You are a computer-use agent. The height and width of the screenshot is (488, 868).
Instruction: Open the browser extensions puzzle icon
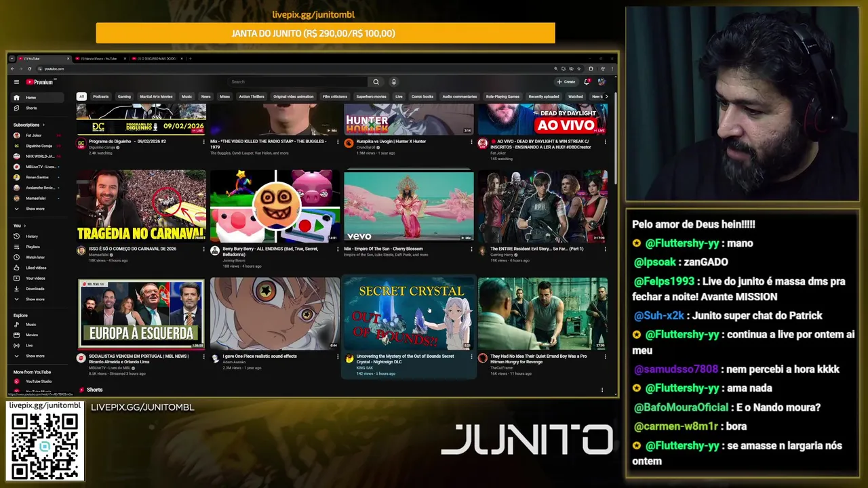591,69
